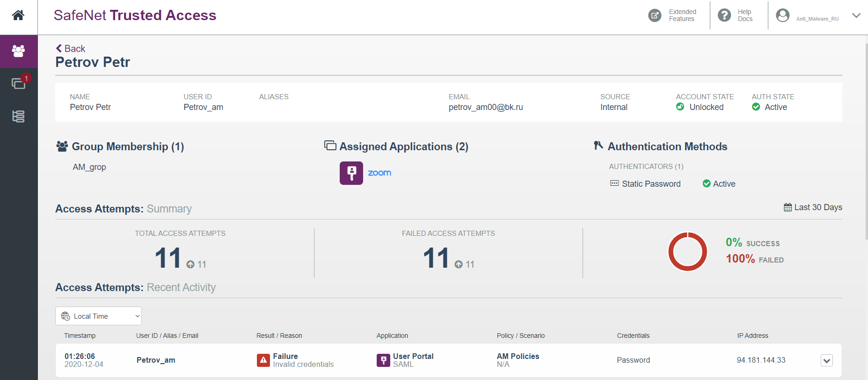Open the Local Time timezone dropdown

(x=98, y=316)
